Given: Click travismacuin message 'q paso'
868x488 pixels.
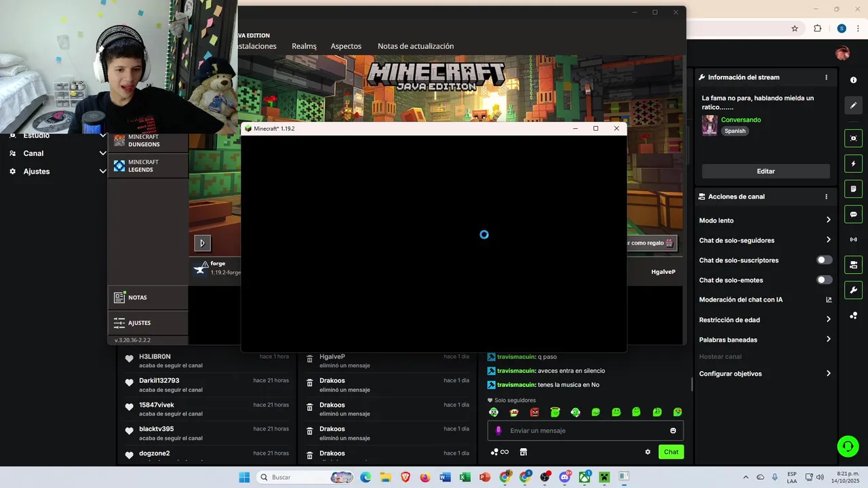Looking at the screenshot, I should (523, 357).
